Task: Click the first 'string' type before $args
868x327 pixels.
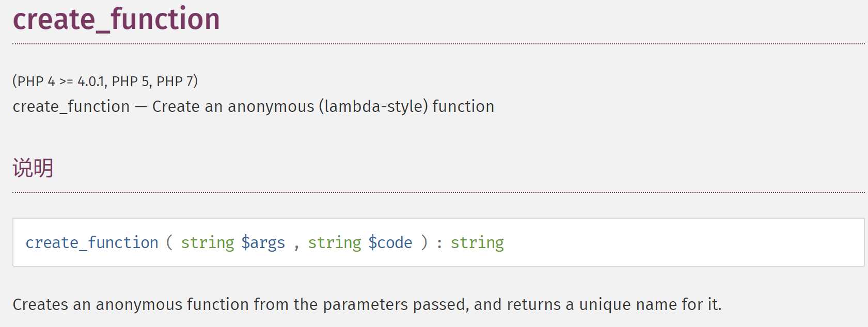Action: click(208, 242)
